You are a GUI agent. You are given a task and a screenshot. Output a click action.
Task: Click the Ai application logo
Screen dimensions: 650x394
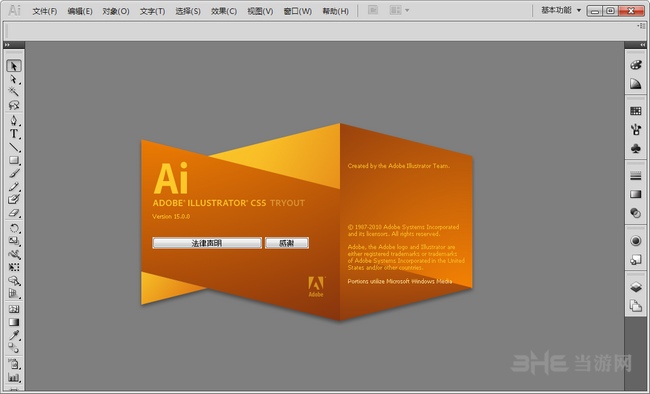pyautogui.click(x=14, y=10)
